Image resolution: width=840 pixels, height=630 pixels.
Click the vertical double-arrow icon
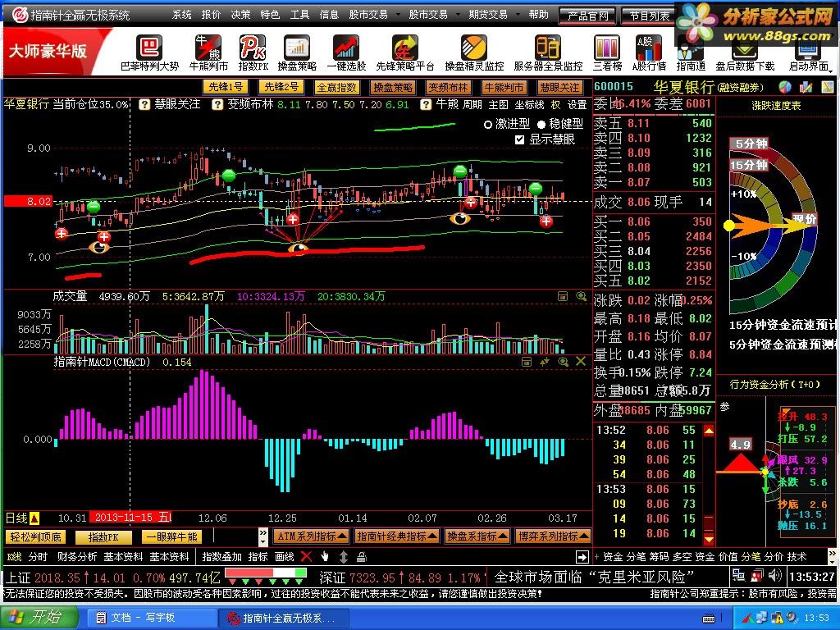[344, 557]
